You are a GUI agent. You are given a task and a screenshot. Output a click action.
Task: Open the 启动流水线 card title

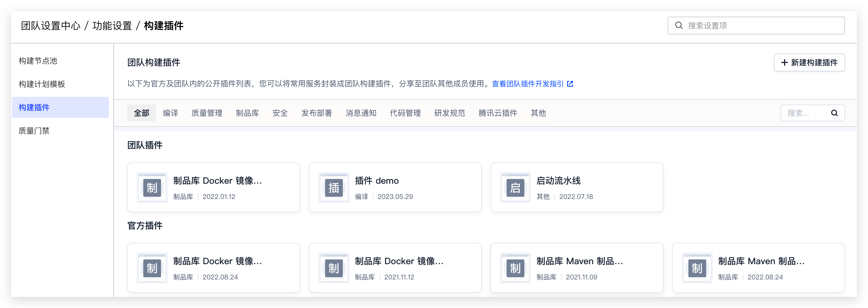coord(558,181)
